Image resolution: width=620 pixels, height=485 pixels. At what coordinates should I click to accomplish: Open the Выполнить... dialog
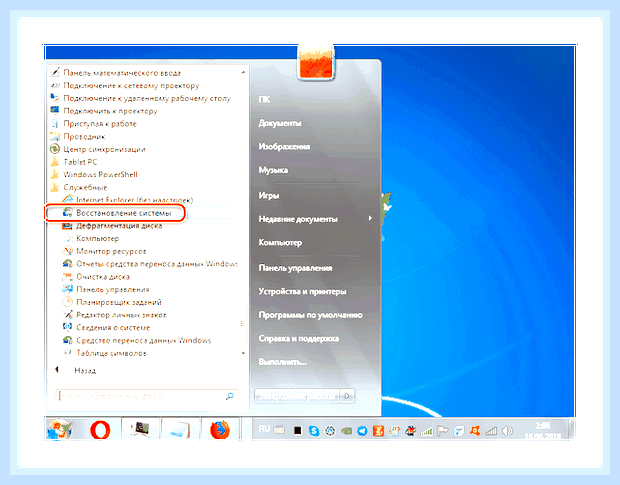[x=283, y=362]
